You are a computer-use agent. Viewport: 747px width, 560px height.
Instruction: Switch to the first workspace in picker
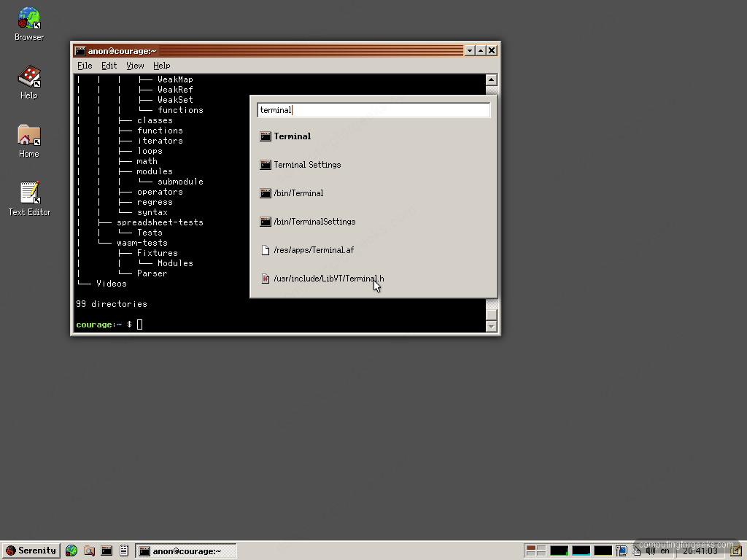pyautogui.click(x=531, y=548)
